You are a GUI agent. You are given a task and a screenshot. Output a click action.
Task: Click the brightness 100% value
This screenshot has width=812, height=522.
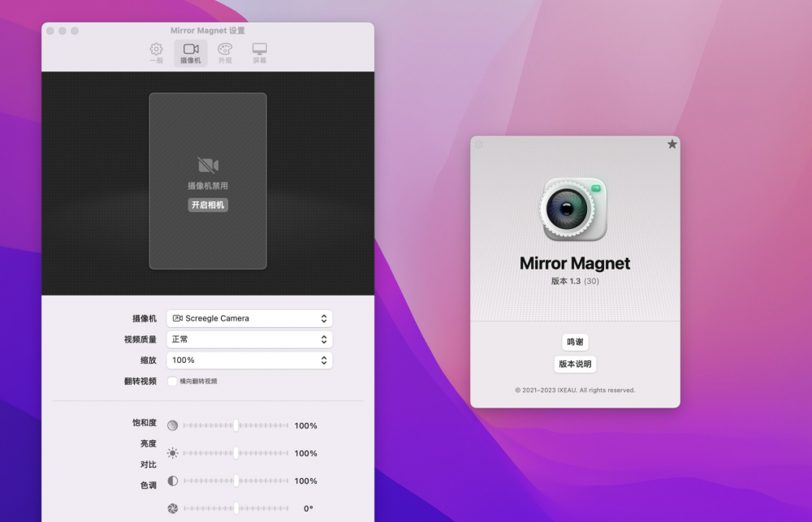(x=305, y=453)
